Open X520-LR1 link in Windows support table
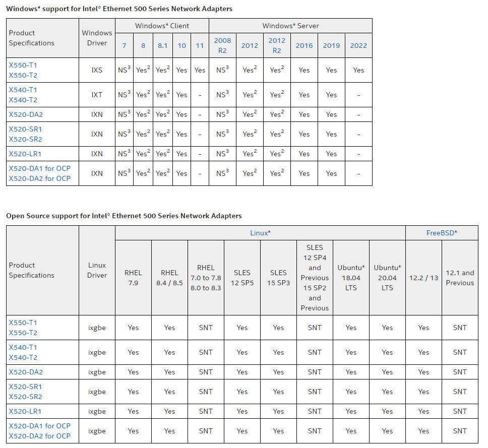Viewport: 488px width, 448px height. (x=25, y=154)
